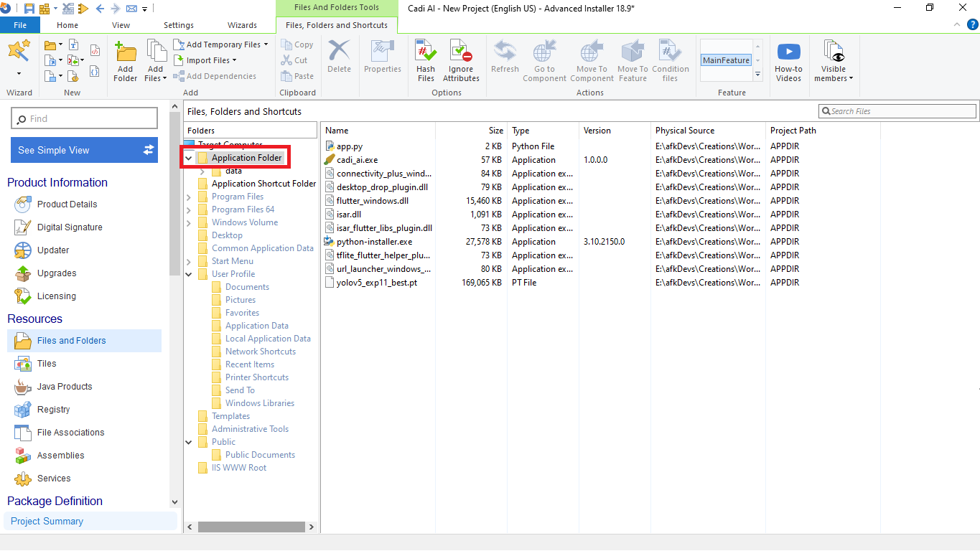Image resolution: width=980 pixels, height=551 pixels.
Task: Open the Updater page
Action: click(53, 250)
